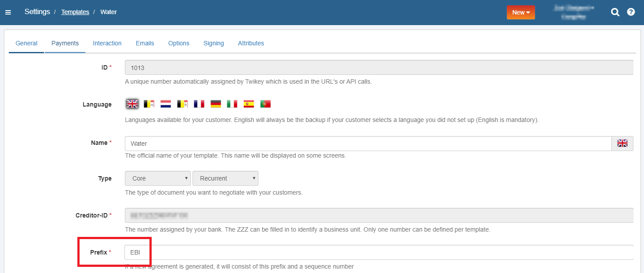Open the Core type dropdown
Screen dimensions: 644x273
pos(158,178)
